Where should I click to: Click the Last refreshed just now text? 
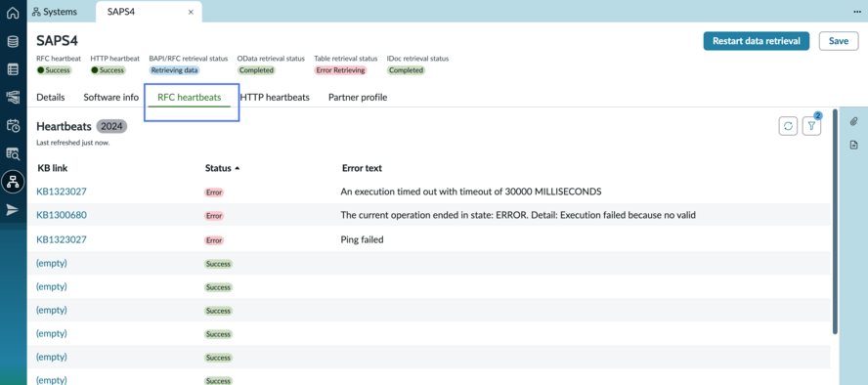coord(73,143)
